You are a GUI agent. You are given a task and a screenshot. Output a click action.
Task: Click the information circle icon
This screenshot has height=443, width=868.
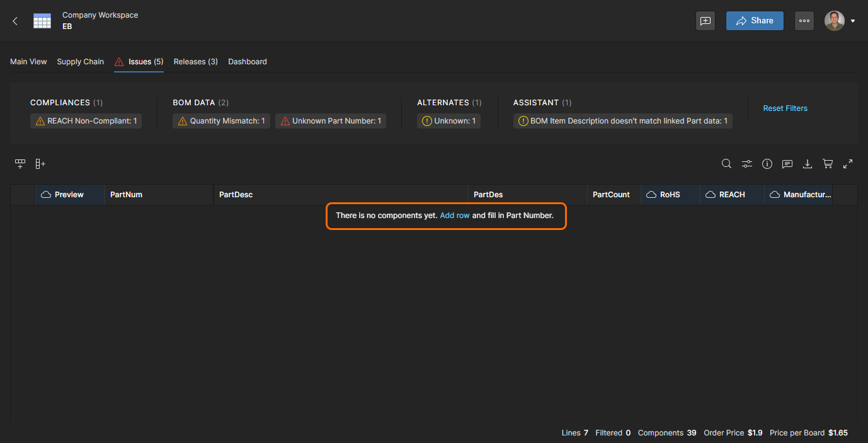pyautogui.click(x=767, y=164)
